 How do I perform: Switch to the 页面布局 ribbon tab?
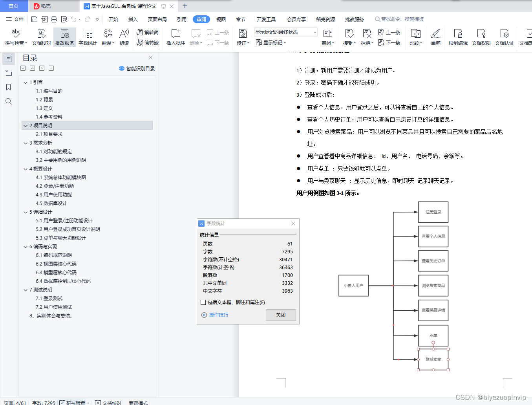click(157, 19)
